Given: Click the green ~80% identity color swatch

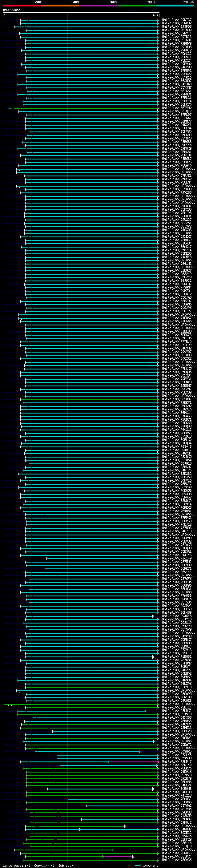Looking at the screenshot, I should pos(137,6).
